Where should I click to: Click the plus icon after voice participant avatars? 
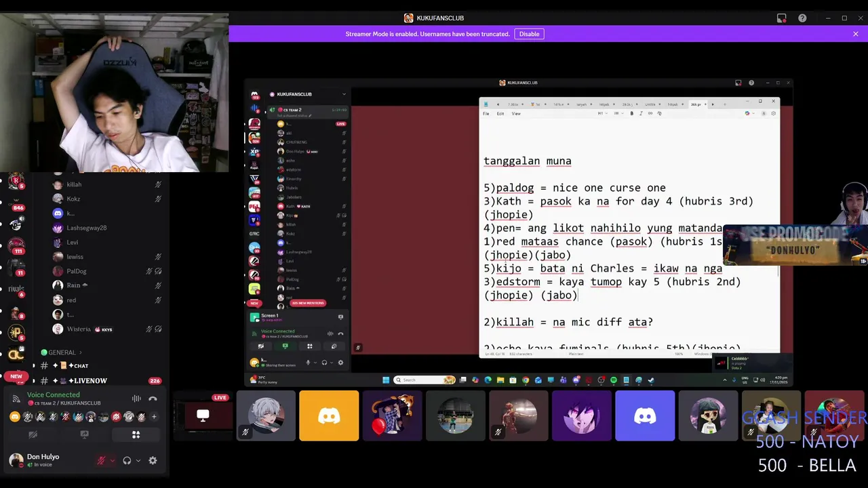point(155,417)
